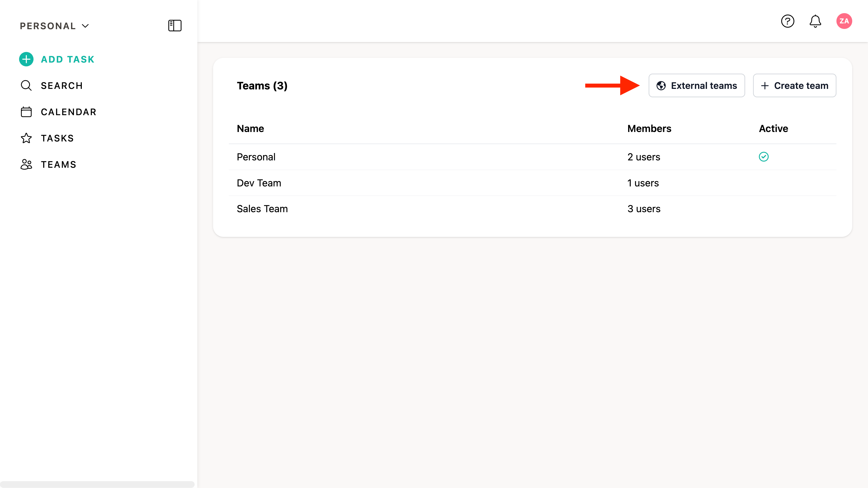
Task: Open the help question mark icon
Action: (788, 21)
